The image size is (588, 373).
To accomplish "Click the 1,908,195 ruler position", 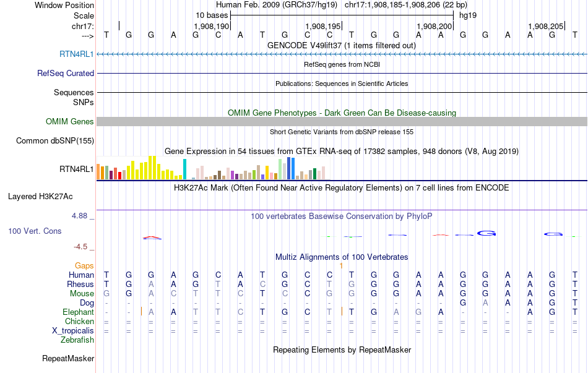I will click(323, 26).
